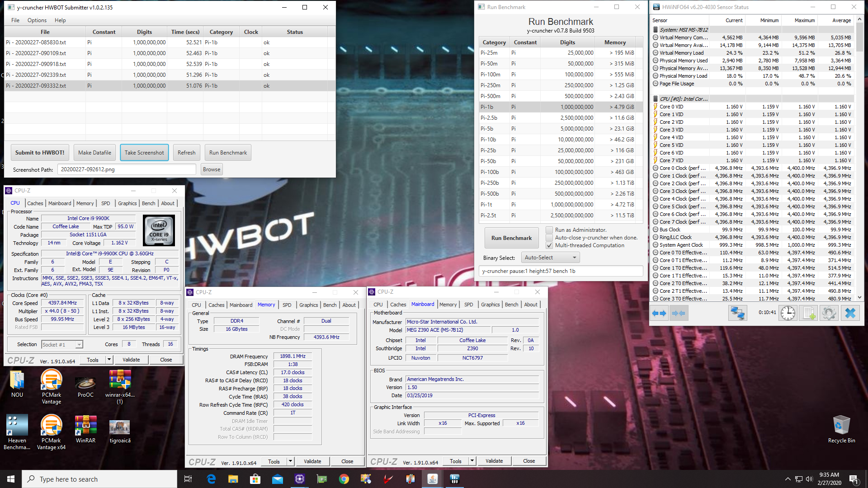The image size is (868, 488).
Task: Open HWiNFO network remote monitoring icon
Action: (x=738, y=313)
